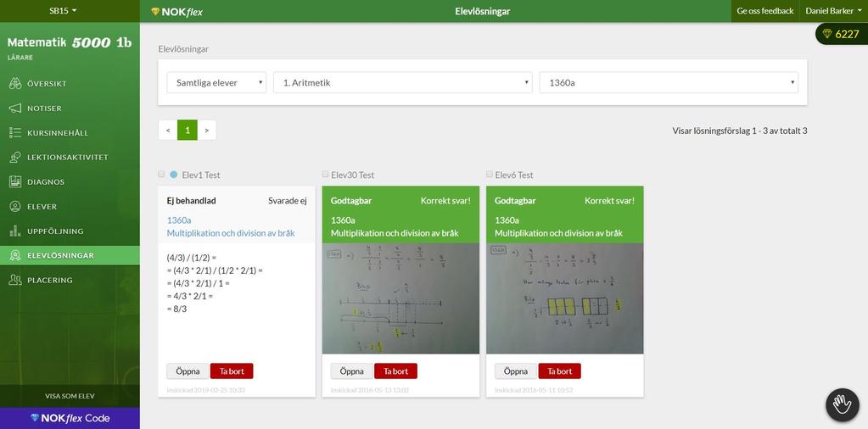Click Elev30 Test student name
Image resolution: width=868 pixels, height=429 pixels.
tap(353, 175)
